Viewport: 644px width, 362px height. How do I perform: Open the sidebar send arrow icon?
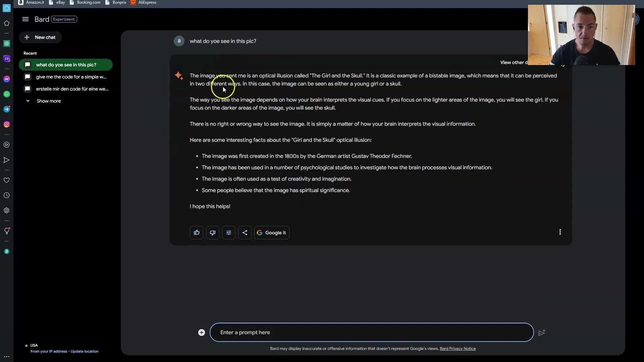tap(7, 160)
